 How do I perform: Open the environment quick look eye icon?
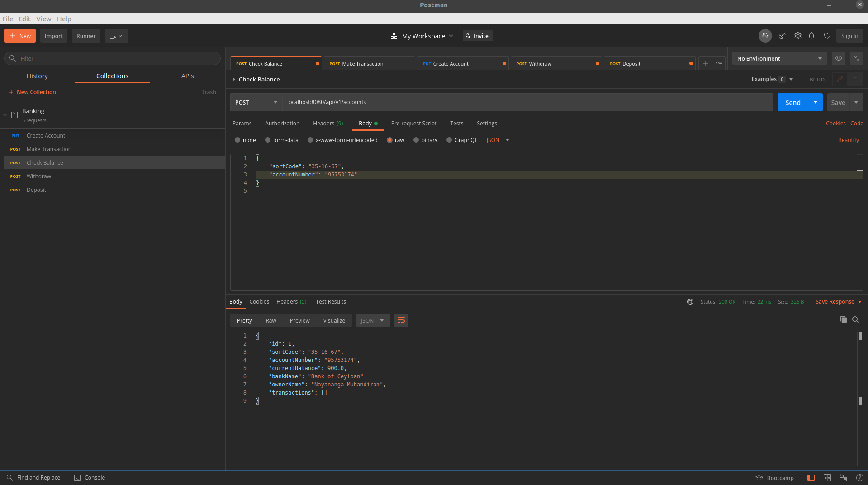(x=839, y=58)
